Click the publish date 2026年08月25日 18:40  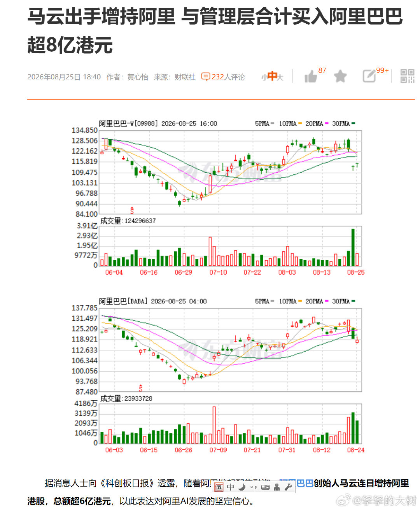64,77
